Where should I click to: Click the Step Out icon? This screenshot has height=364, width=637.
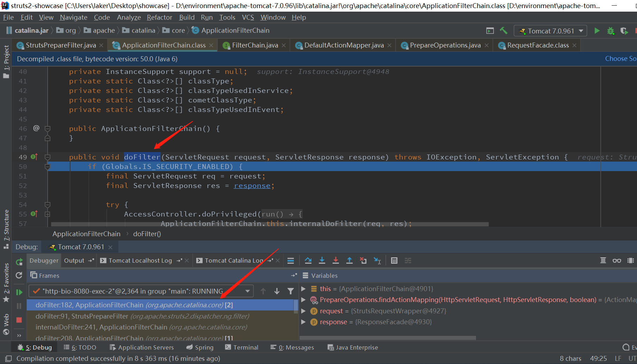click(x=350, y=261)
